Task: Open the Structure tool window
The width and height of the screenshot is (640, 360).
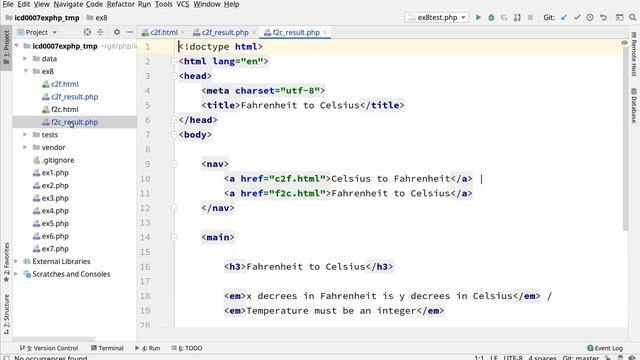Action: [x=6, y=314]
